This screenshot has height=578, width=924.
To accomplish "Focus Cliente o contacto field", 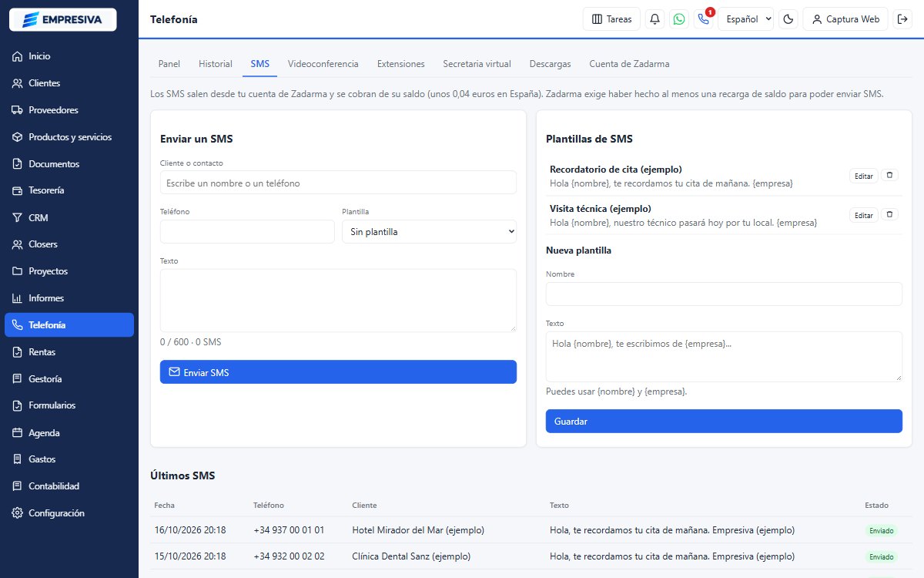I will 338,183.
